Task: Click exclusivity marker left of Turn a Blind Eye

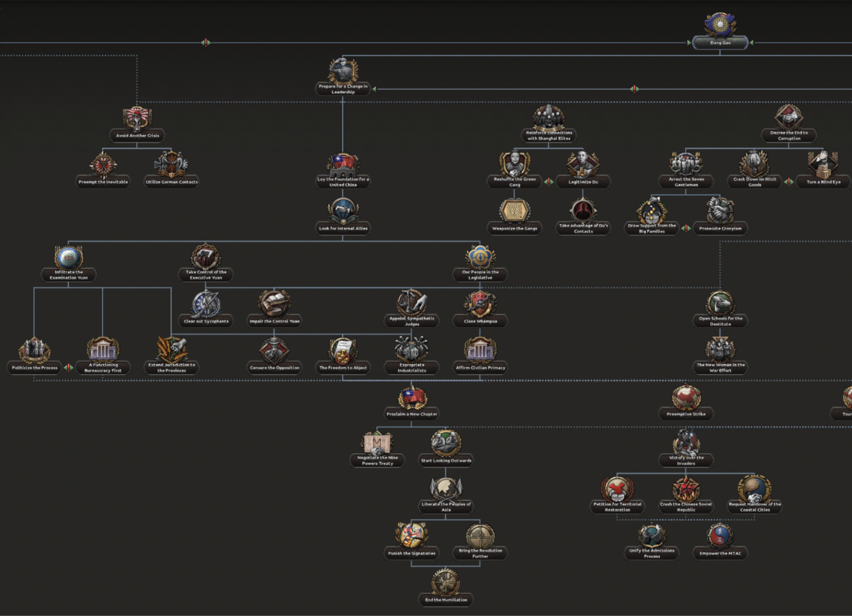Action: 788,182
